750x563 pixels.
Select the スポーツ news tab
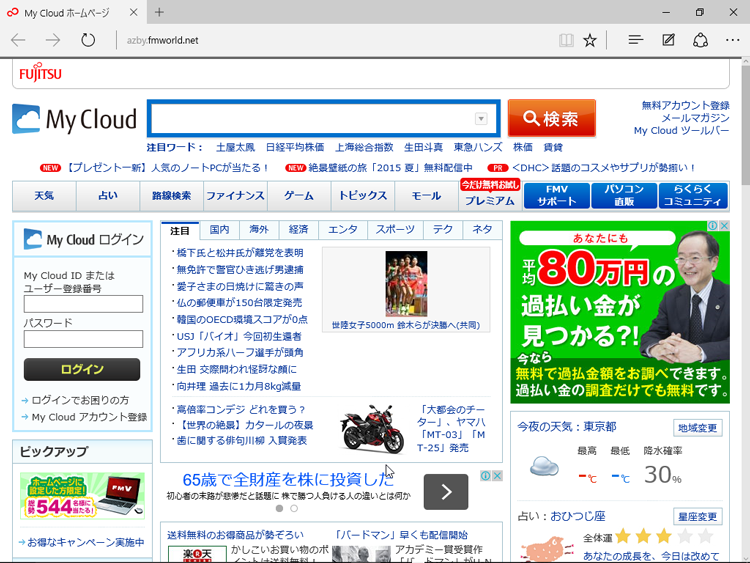395,230
